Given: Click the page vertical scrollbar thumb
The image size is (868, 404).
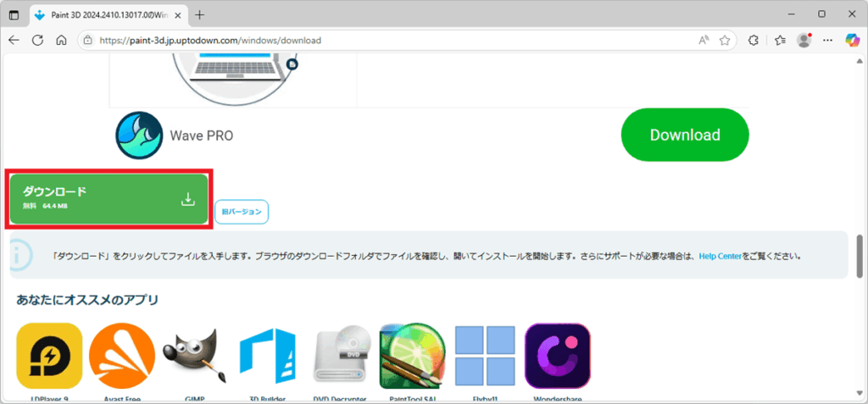Looking at the screenshot, I should point(860,257).
